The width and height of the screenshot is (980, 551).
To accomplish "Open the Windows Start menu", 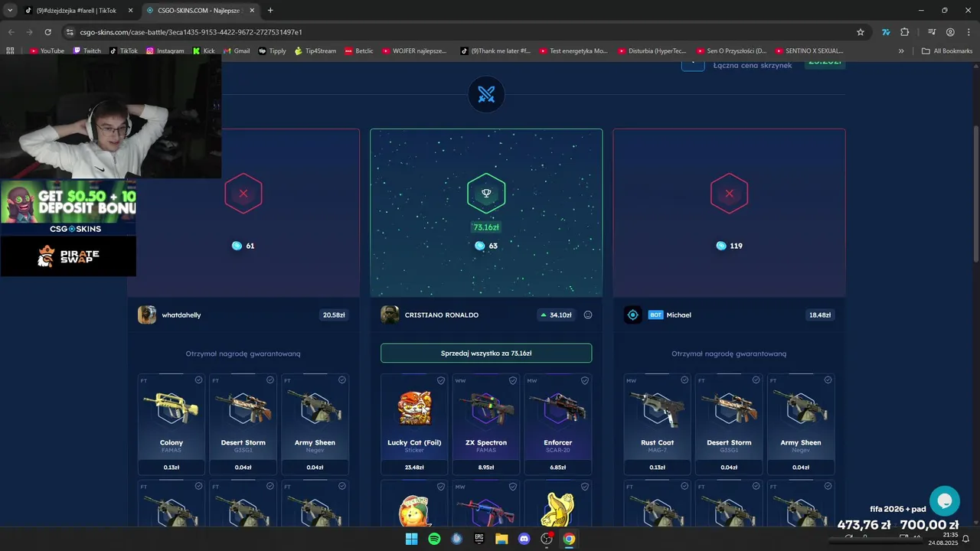I will [411, 539].
